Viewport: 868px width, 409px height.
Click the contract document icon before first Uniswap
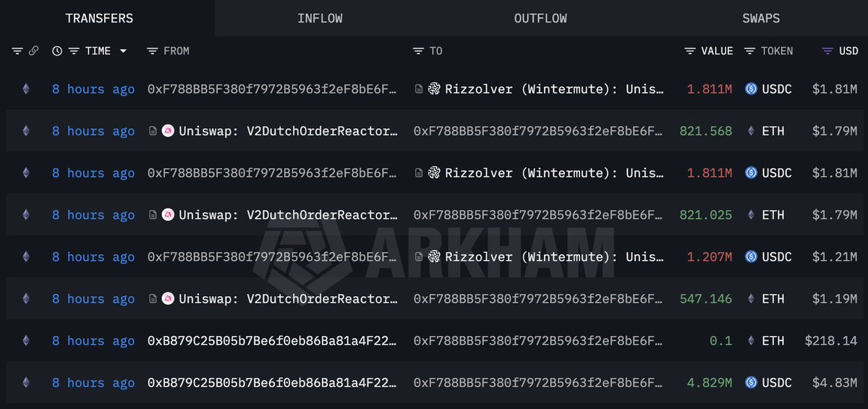point(153,131)
